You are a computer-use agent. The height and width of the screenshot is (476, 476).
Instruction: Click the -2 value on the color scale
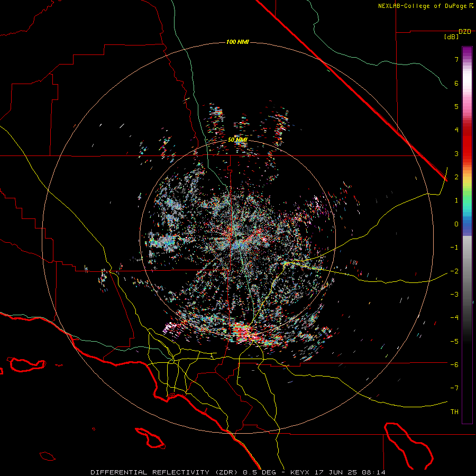pos(454,271)
